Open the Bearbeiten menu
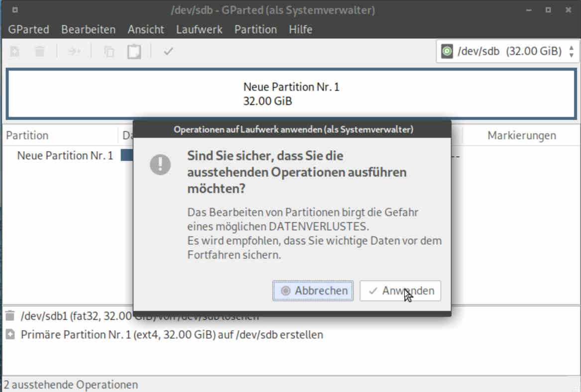581x392 pixels. coord(88,29)
